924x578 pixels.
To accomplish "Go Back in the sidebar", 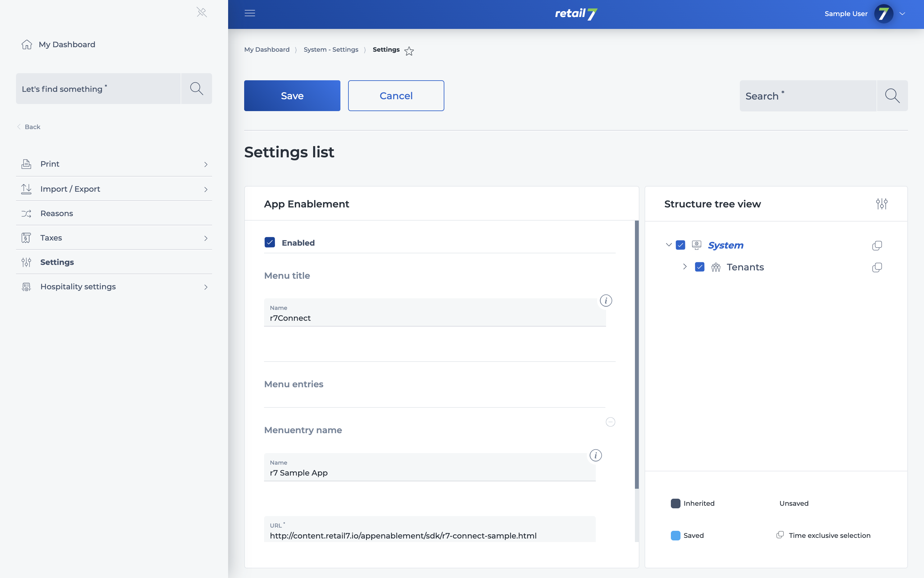I will pos(29,127).
